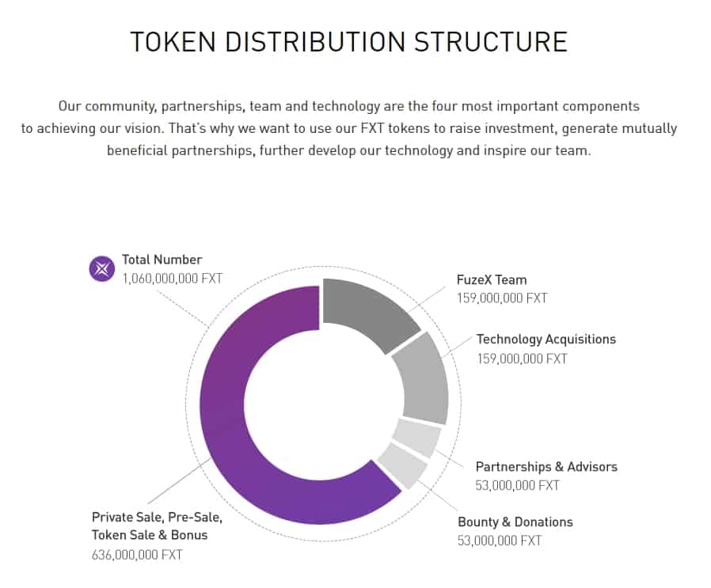The width and height of the screenshot is (711, 588).
Task: Click the 53,000,000 FXT value under Bounty & Donations
Action: (500, 541)
